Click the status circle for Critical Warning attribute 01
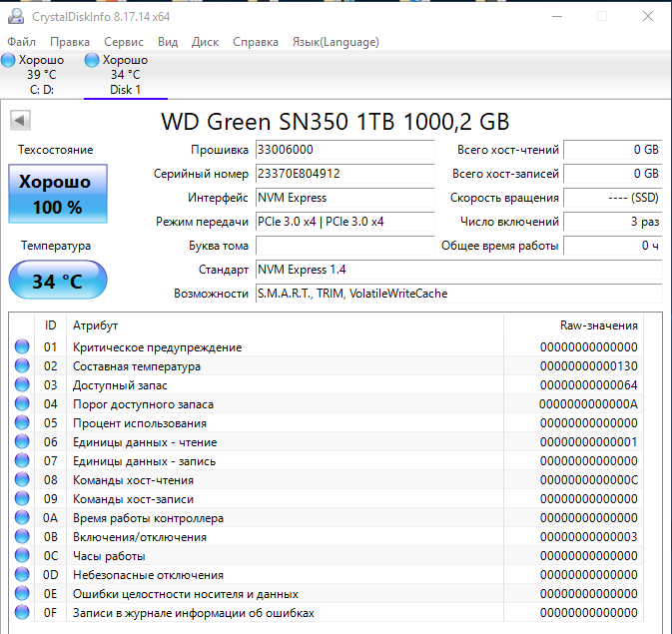Image resolution: width=672 pixels, height=634 pixels. pos(22,346)
